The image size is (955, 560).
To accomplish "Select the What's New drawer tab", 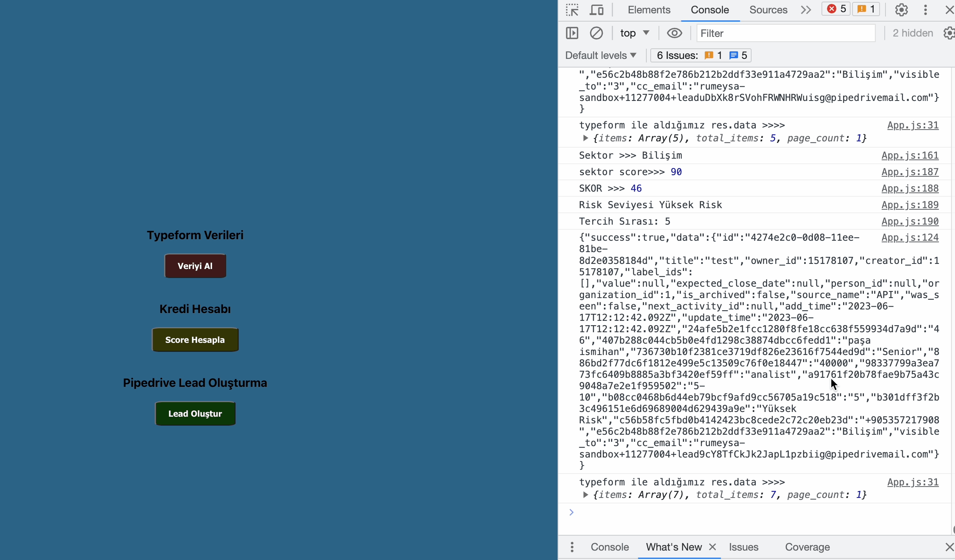I will [674, 547].
